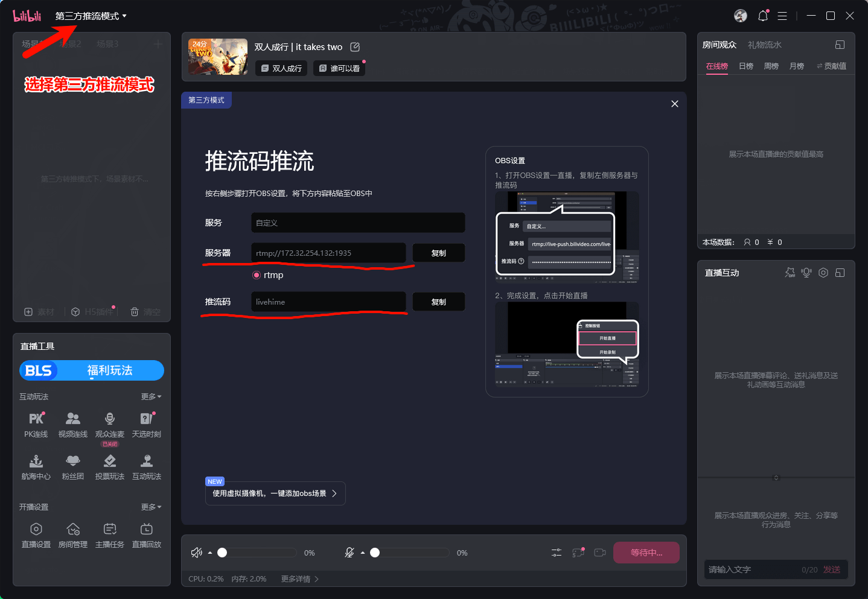Click the notification bell icon
Viewport: 868px width, 599px height.
click(x=763, y=16)
